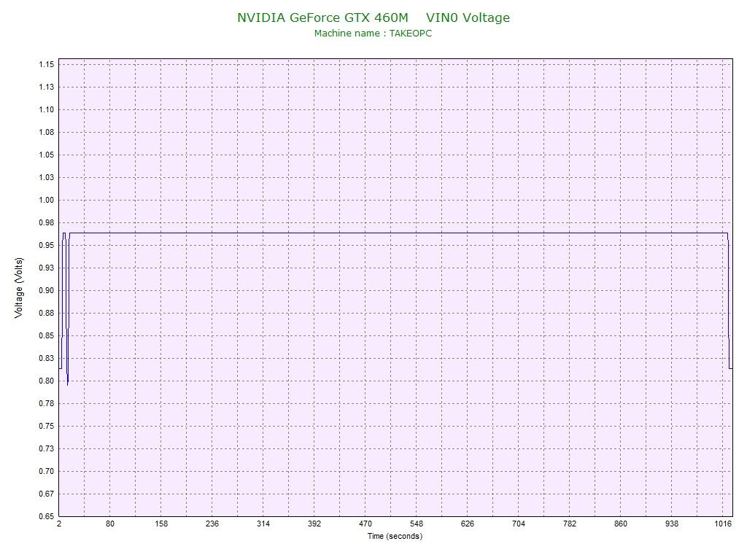The image size is (747, 560).
Task: Click the 0.65 voltage axis value
Action: [46, 516]
